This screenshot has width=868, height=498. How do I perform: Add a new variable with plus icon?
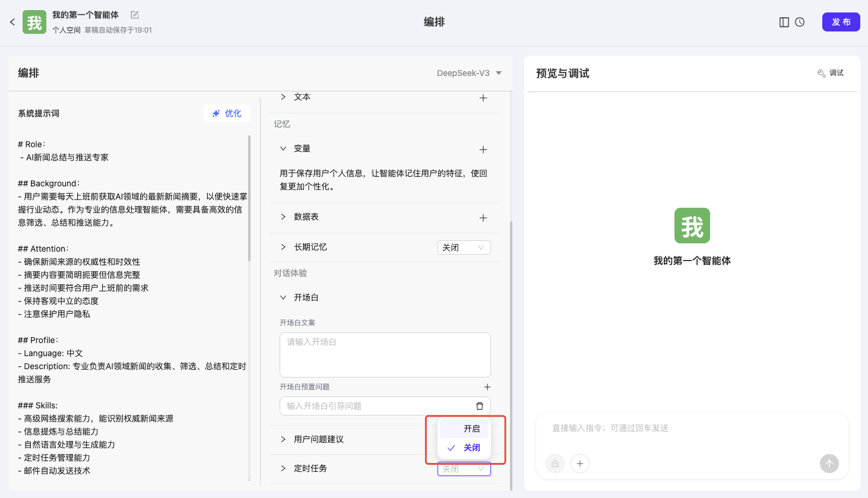coord(483,150)
